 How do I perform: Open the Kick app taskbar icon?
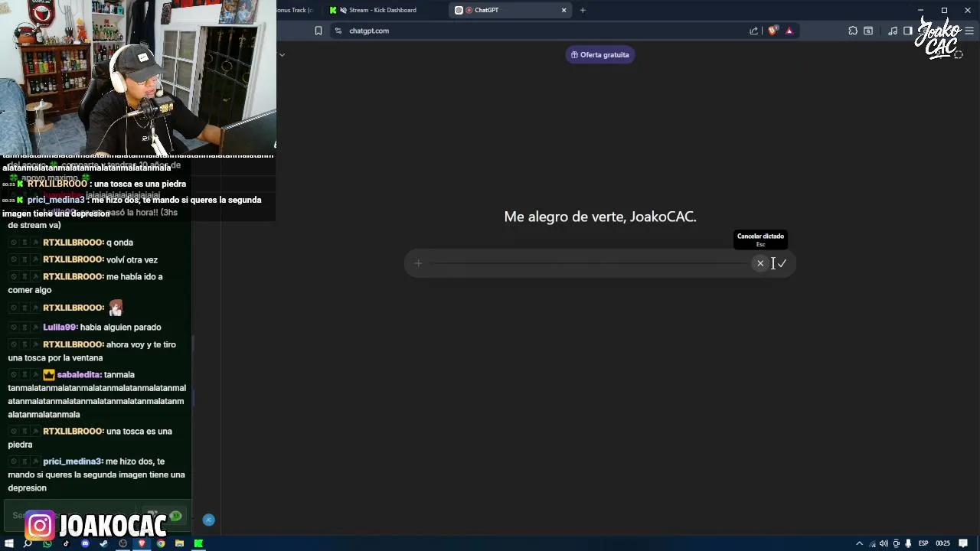pyautogui.click(x=198, y=543)
